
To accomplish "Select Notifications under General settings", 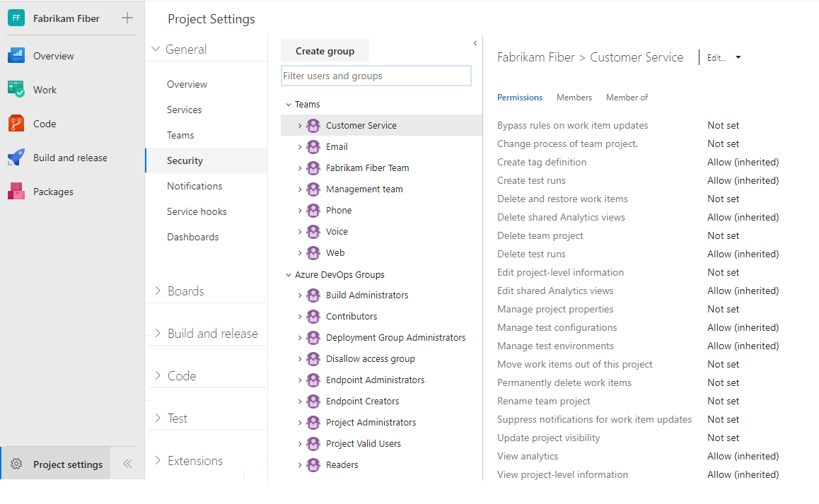I will pos(194,186).
